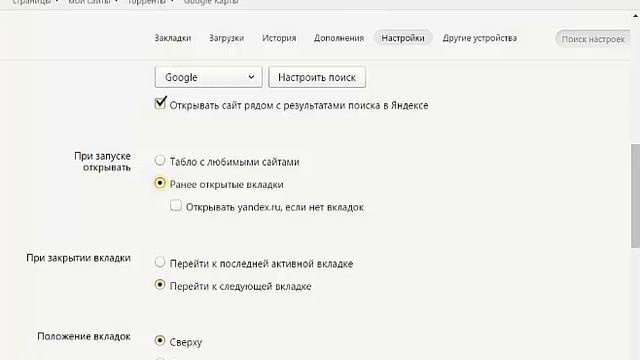
Task: Click the При закрытии вкладки label
Action: point(78,258)
